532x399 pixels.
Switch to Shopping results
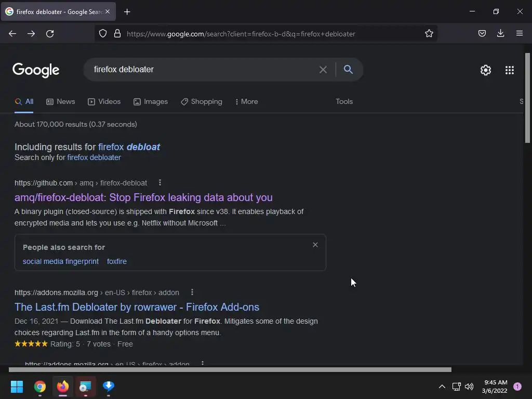[202, 101]
